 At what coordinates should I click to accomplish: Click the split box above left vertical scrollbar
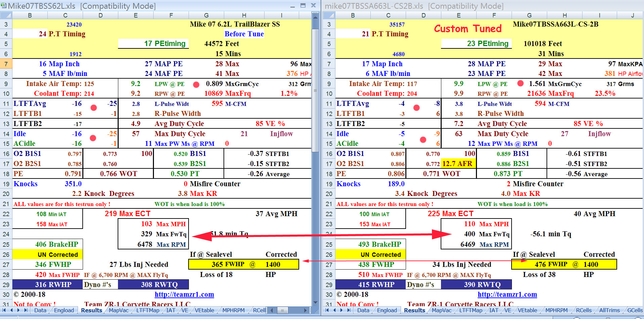click(x=315, y=12)
